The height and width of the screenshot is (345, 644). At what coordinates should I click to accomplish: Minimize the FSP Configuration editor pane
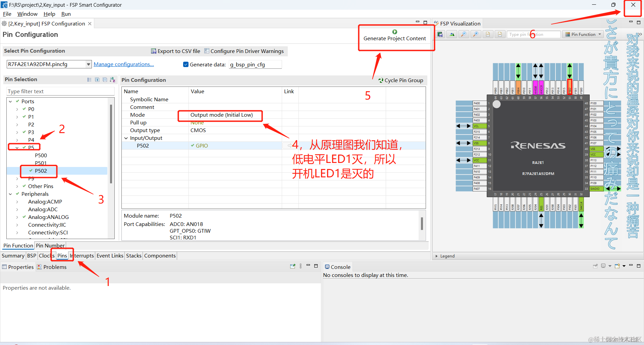(418, 22)
